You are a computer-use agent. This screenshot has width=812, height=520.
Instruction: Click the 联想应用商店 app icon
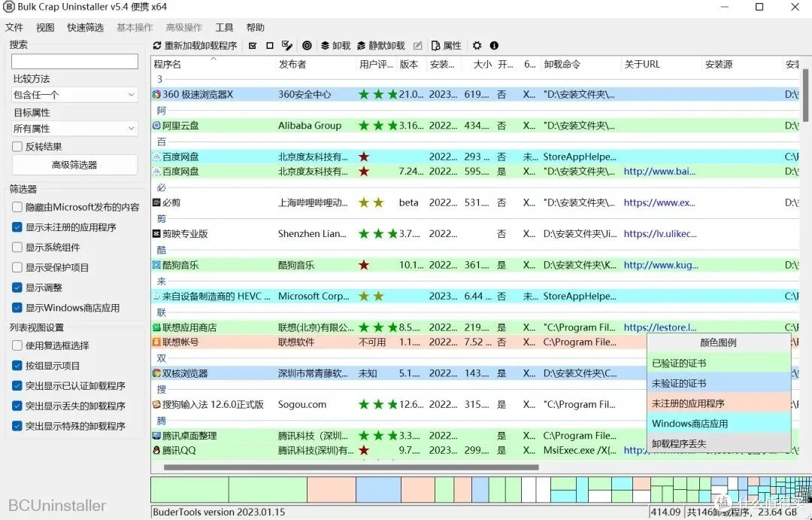pyautogui.click(x=156, y=327)
